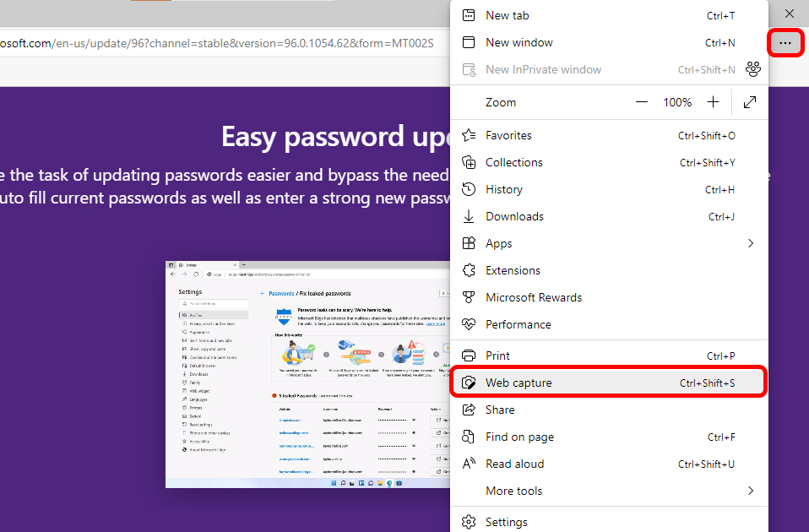Click the Favorites star icon
The width and height of the screenshot is (809, 532).
click(469, 135)
